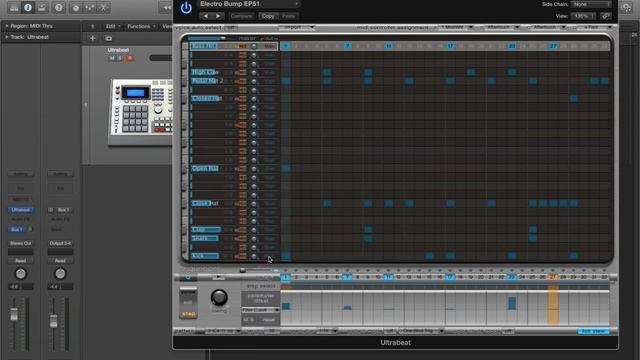640x360 pixels.
Task: Record-enable the Ultrabeat track
Action: (130, 58)
